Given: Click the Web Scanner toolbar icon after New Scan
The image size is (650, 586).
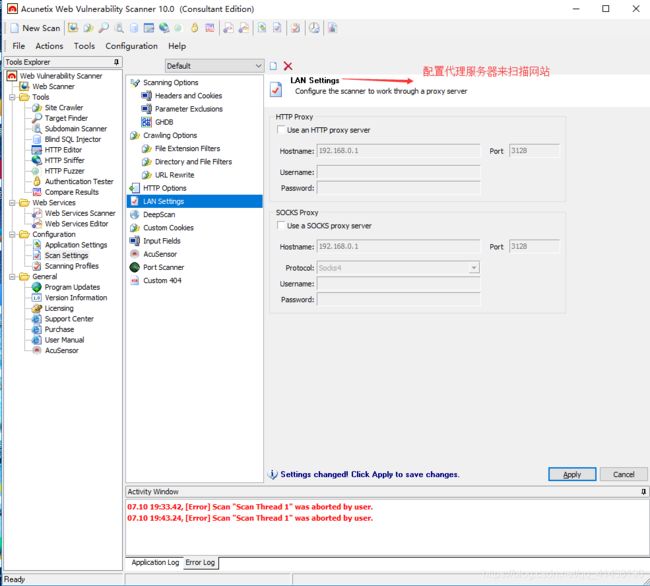Looking at the screenshot, I should 73,28.
